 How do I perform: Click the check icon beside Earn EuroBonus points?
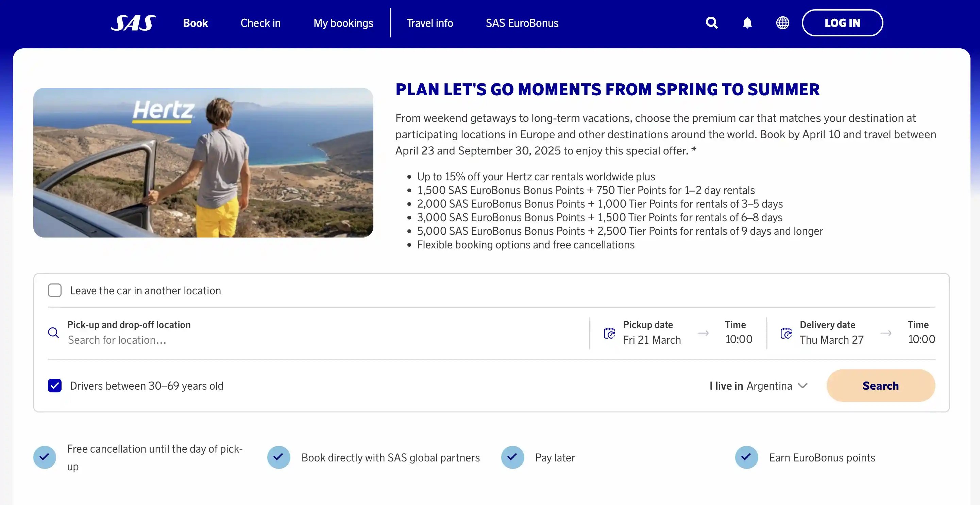pos(746,457)
